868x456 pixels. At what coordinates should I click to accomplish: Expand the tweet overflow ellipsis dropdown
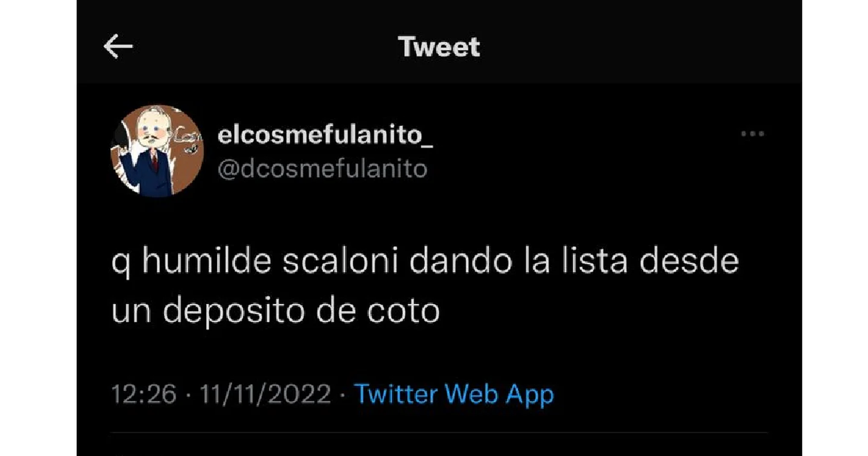click(752, 134)
